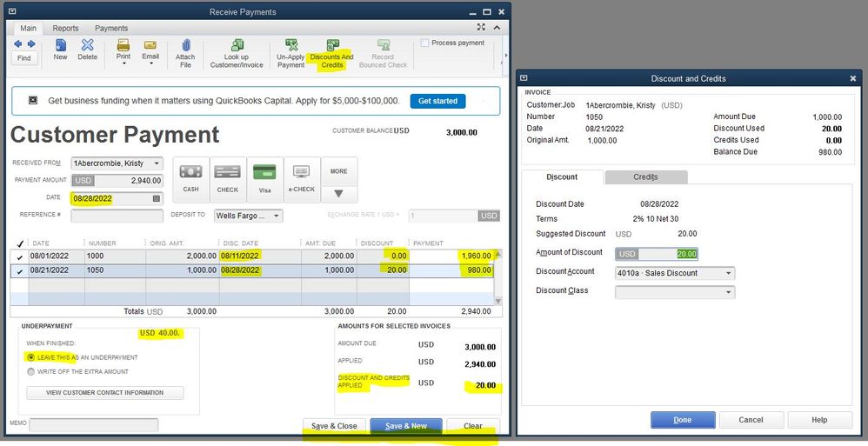This screenshot has width=868, height=446.
Task: Click Get started for QuickBooks Capital
Action: [x=437, y=101]
